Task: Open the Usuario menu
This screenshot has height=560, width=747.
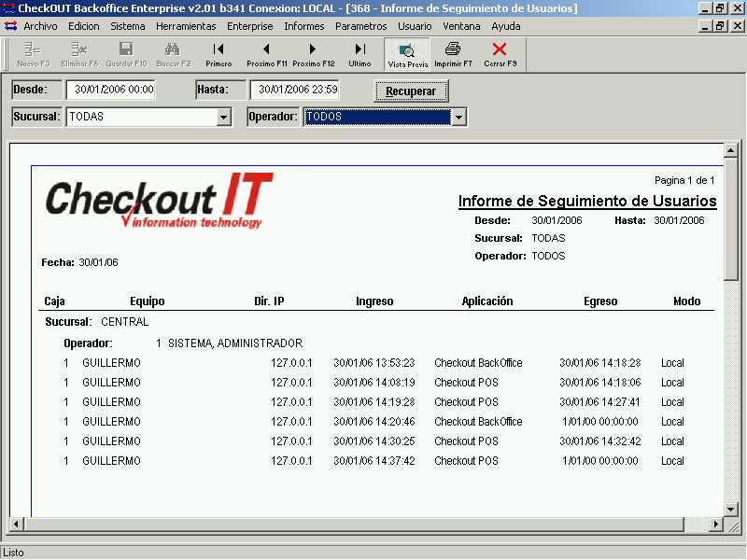Action: pyautogui.click(x=415, y=26)
